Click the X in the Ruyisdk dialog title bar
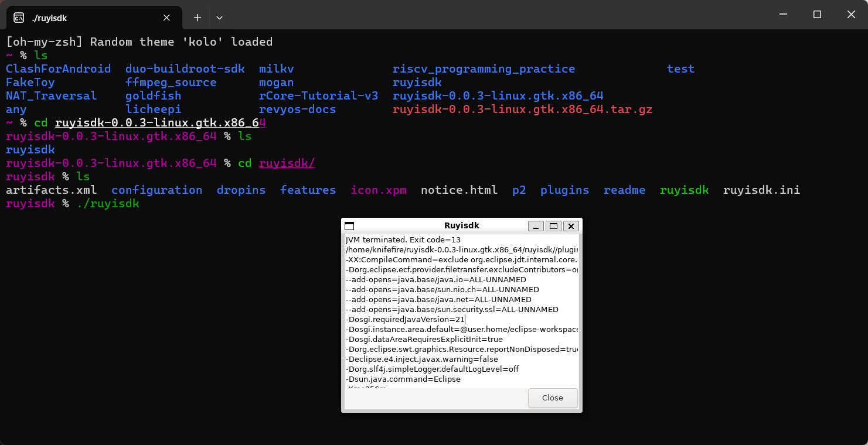Viewport: 868px width, 445px height. tap(571, 226)
